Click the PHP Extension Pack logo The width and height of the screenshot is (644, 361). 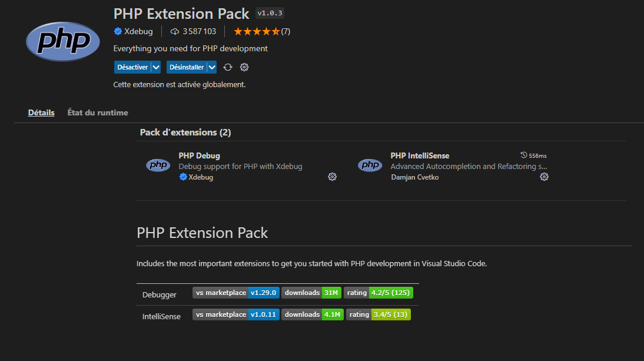coord(62,41)
